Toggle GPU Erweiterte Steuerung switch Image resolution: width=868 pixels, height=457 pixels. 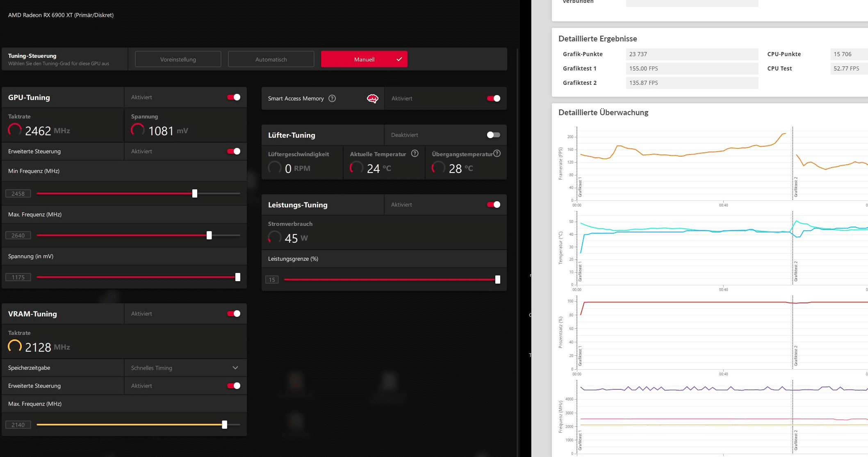click(x=234, y=151)
